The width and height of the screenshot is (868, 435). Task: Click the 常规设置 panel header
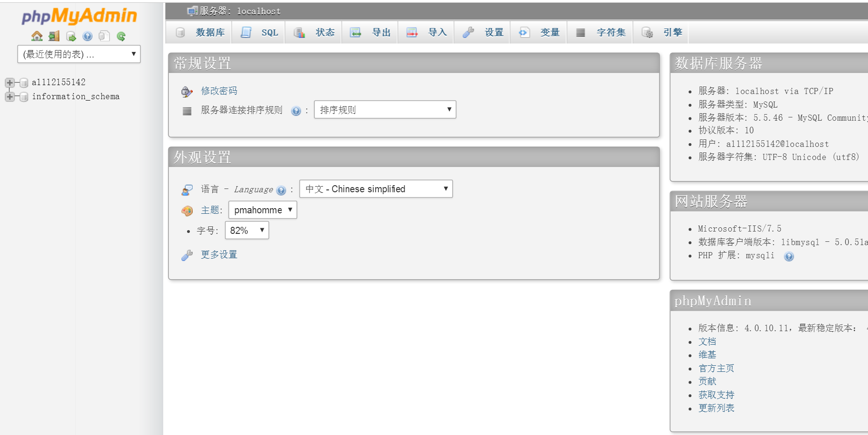coord(414,63)
